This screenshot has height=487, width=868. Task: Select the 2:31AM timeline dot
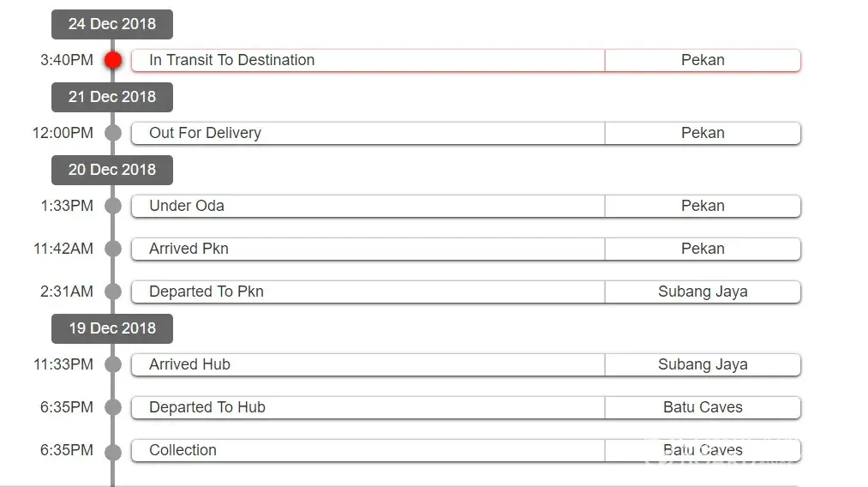coord(113,292)
